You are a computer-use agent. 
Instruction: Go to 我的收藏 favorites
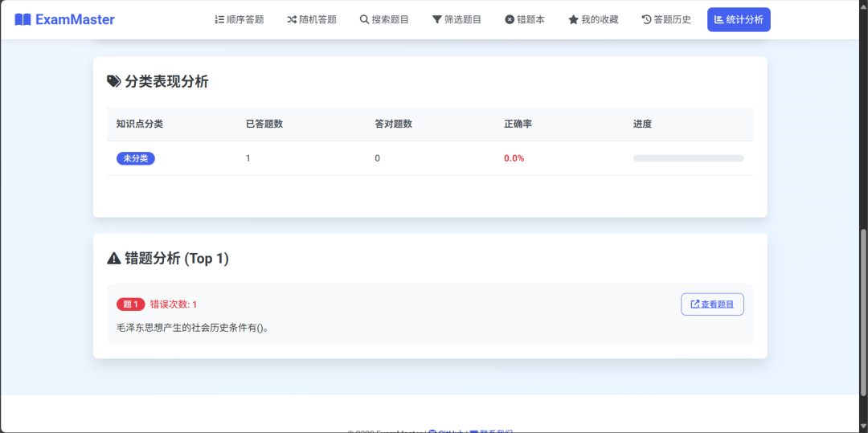click(593, 20)
